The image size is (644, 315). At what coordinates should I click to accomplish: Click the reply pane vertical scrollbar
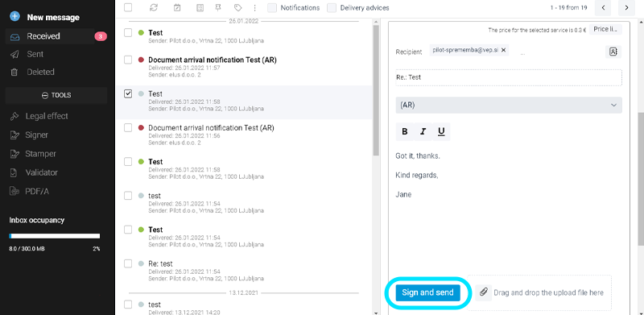pos(640,179)
